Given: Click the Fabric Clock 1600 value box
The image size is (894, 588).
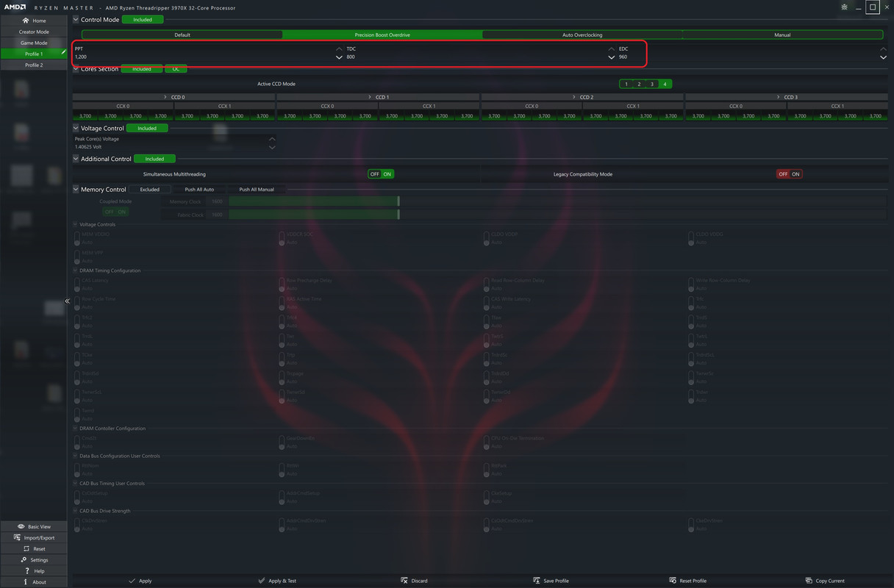Looking at the screenshot, I should tap(217, 215).
